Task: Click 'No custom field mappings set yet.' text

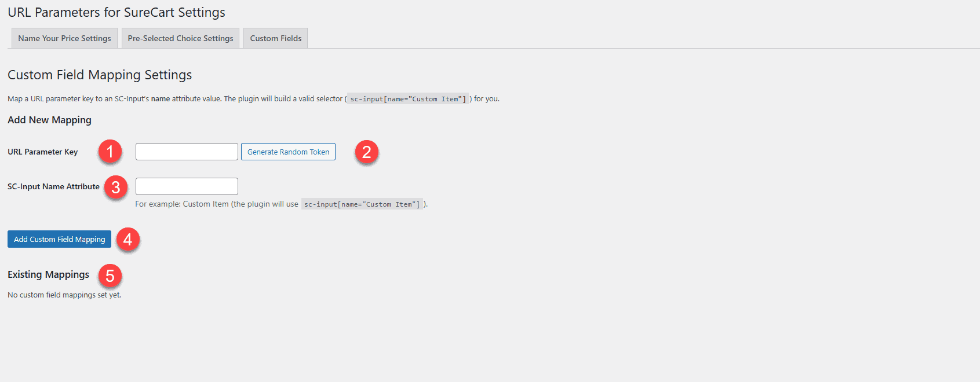Action: 64,295
